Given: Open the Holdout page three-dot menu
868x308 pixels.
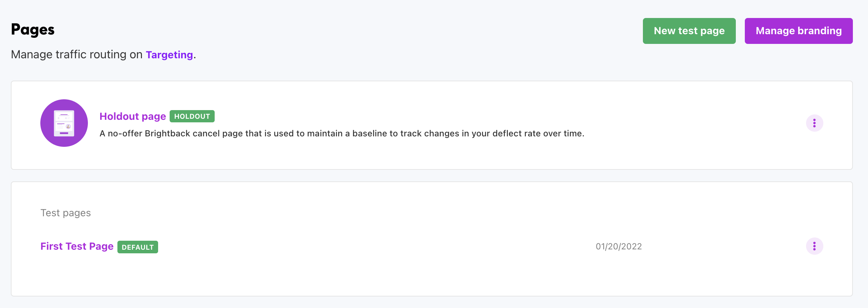Looking at the screenshot, I should coord(814,123).
